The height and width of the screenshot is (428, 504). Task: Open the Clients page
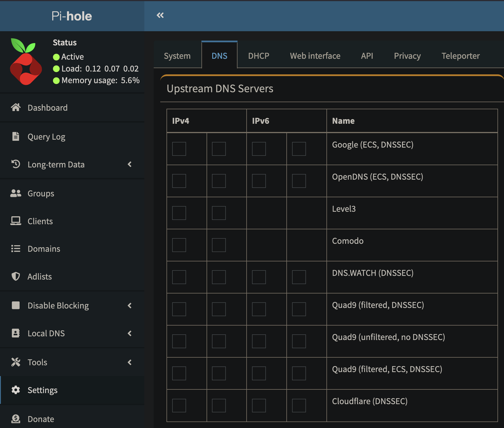(72, 221)
